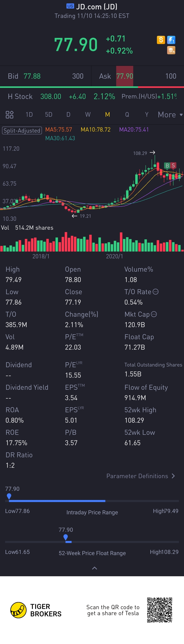Screen dimensions: 184x644
Task: Tap the monthly candlestick chart area
Action: click(x=92, y=184)
